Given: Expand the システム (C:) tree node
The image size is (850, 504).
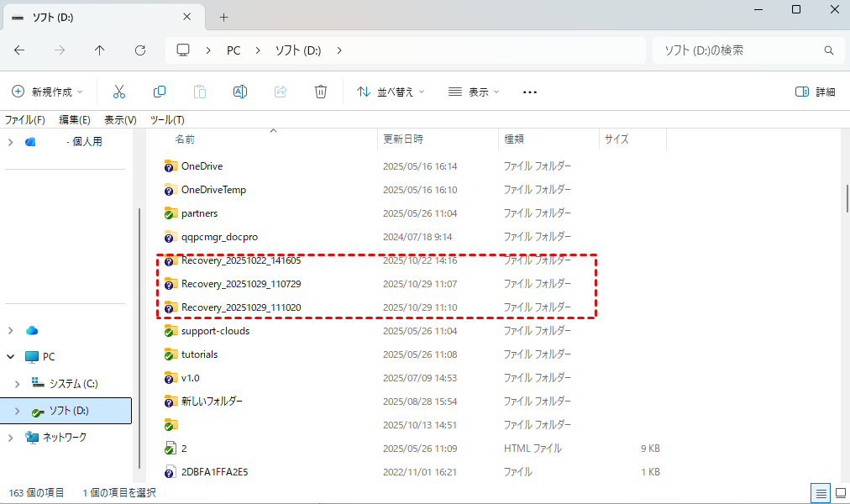Looking at the screenshot, I should click(x=18, y=384).
